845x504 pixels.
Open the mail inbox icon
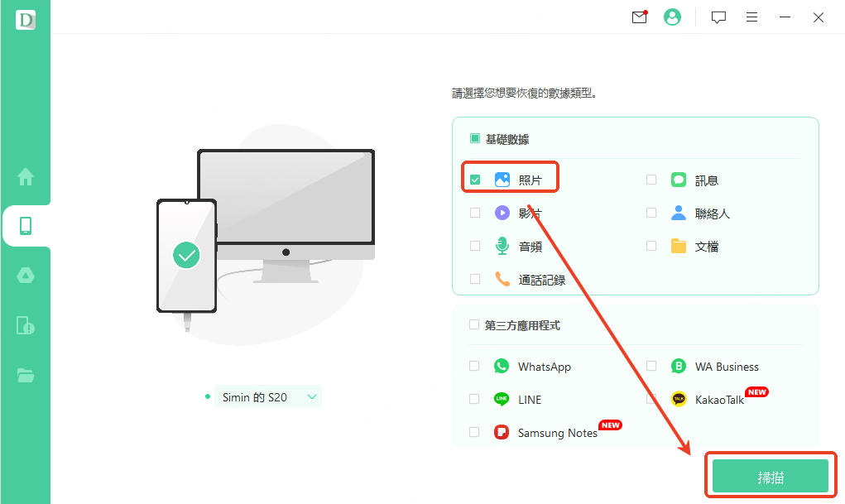(x=639, y=17)
